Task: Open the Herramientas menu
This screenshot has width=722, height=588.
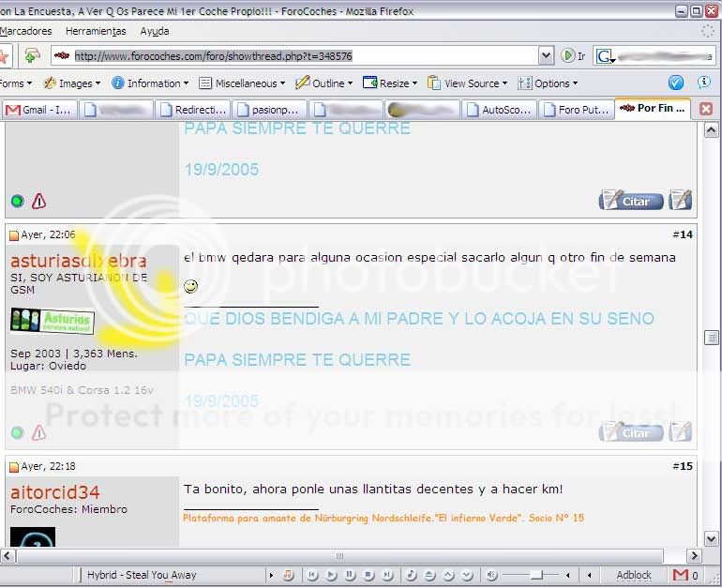Action: pyautogui.click(x=96, y=31)
